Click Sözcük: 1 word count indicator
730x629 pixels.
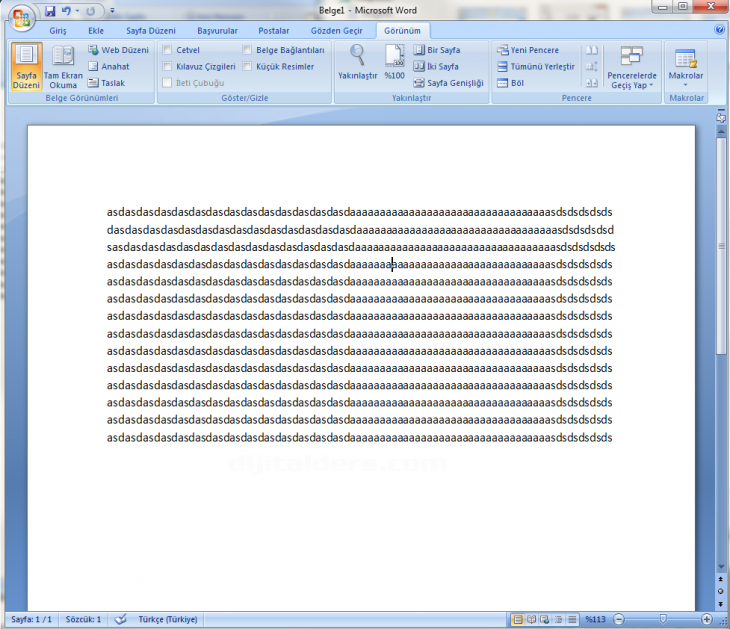(83, 619)
